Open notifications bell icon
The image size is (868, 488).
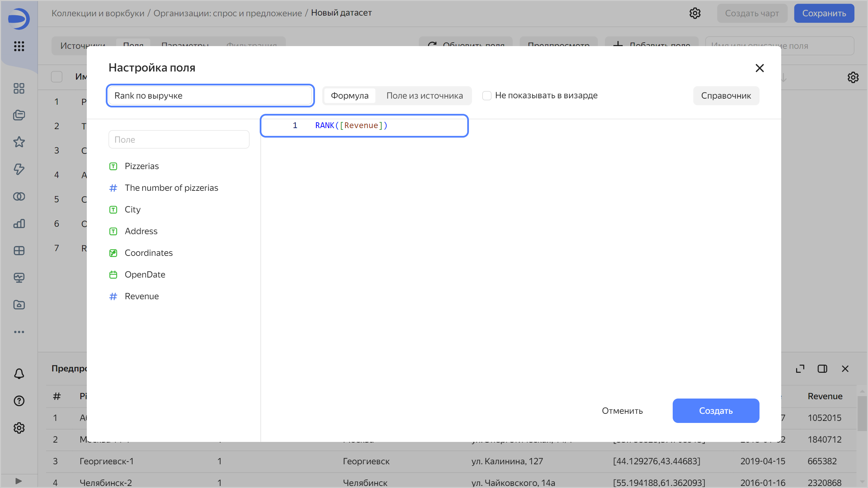19,374
